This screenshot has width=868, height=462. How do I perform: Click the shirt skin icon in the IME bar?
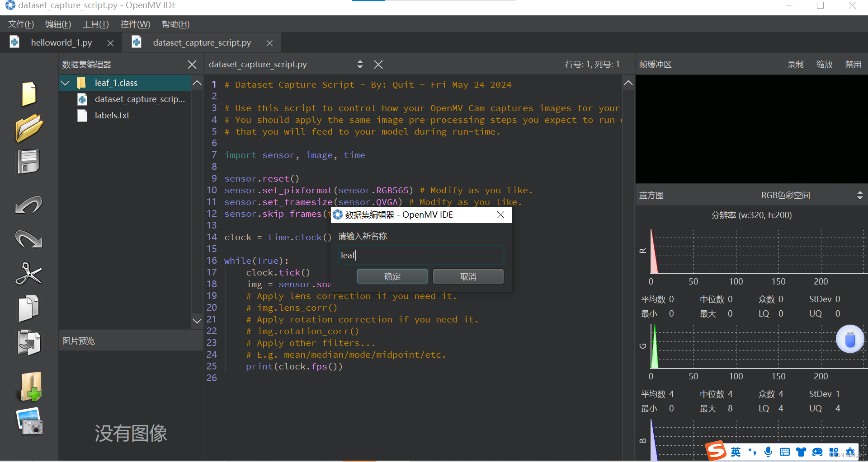tap(801, 452)
